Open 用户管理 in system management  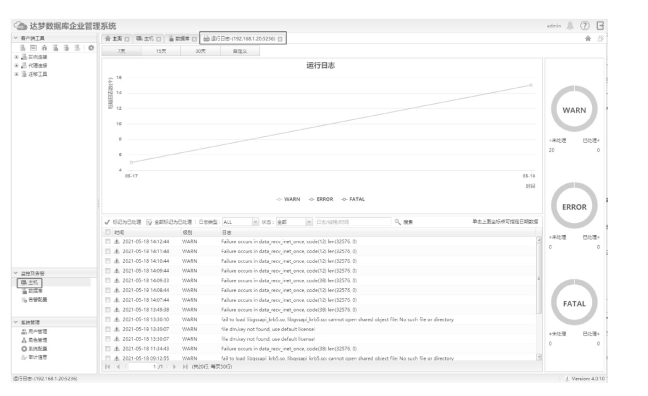pos(34,332)
